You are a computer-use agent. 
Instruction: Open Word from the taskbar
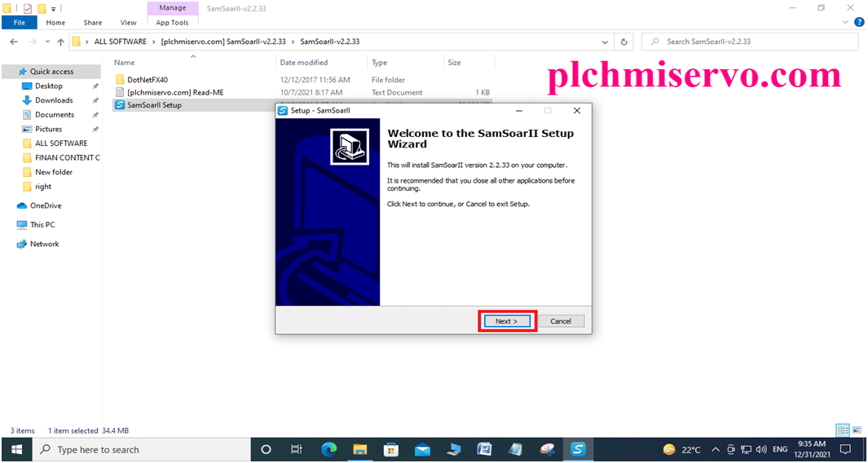(x=484, y=449)
